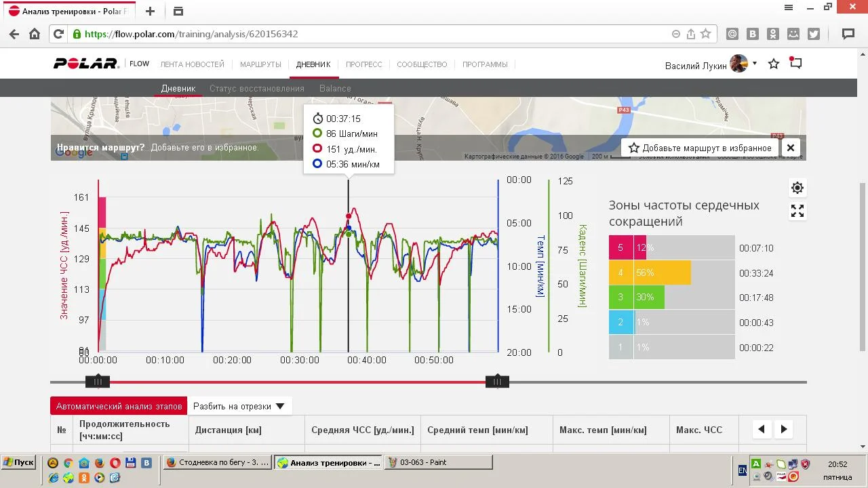Viewport: 868px width, 488px height.
Task: Select Автоматический анализ этапов tab
Action: (119, 407)
